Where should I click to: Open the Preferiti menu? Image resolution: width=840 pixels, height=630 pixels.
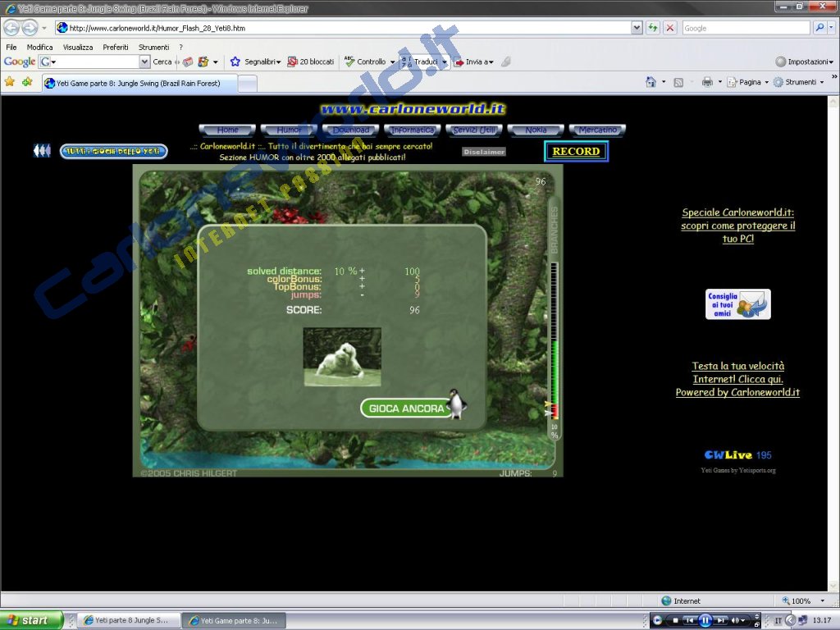[115, 47]
